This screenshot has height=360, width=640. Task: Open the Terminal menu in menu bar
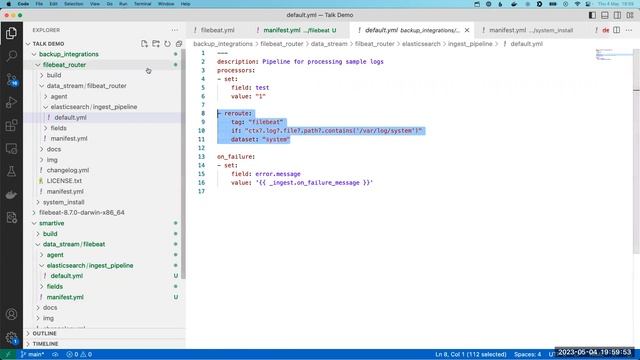click(x=142, y=4)
